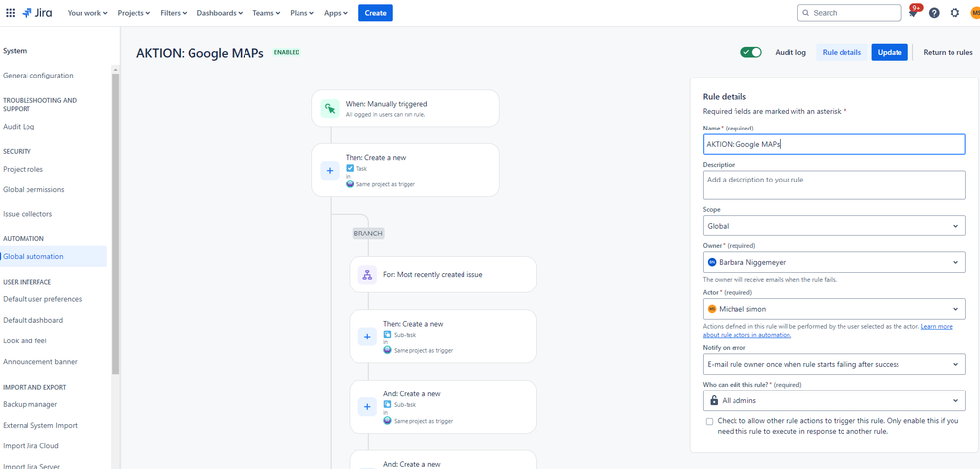980x469 pixels.
Task: Open the help question mark icon
Action: (934, 13)
